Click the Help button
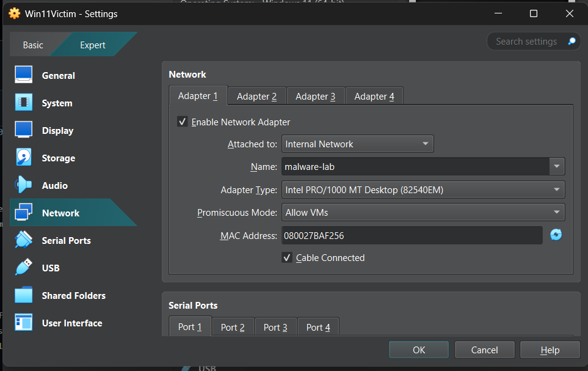 click(x=549, y=350)
